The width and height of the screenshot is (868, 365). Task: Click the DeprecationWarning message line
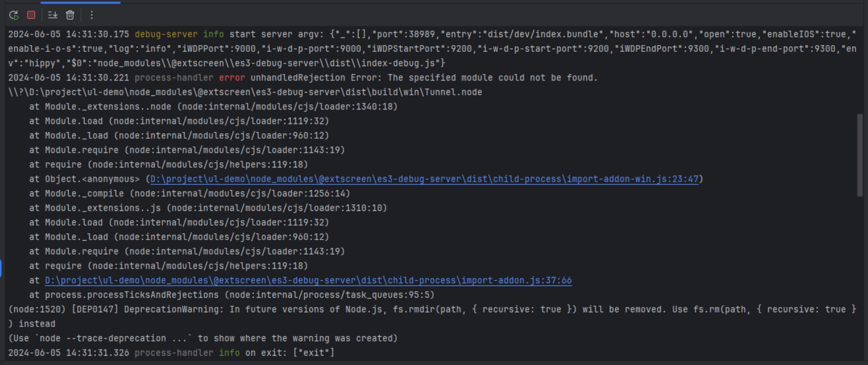click(432, 309)
